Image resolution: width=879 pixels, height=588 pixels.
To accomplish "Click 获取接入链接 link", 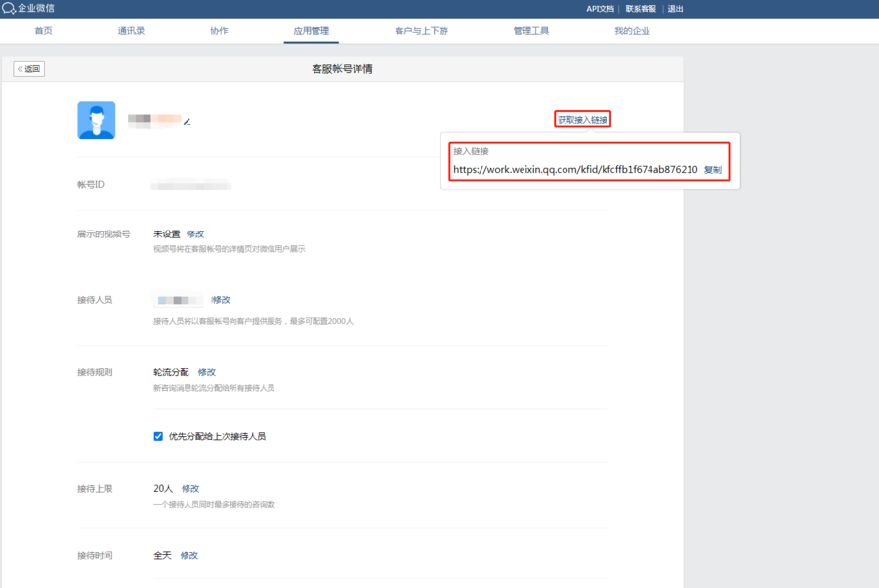I will click(582, 120).
